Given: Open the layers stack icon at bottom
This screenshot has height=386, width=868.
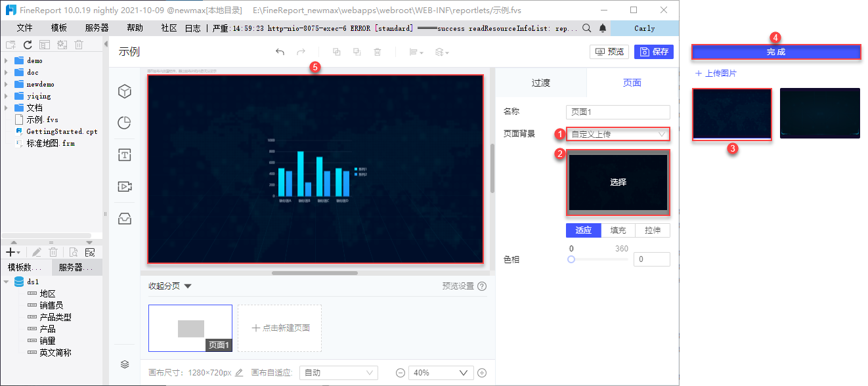Looking at the screenshot, I should click(x=125, y=364).
